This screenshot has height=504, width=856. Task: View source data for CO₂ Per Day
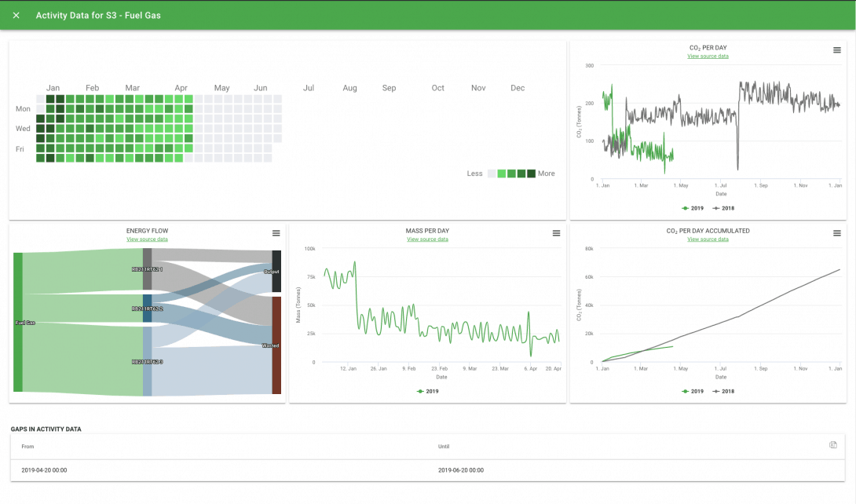pos(708,57)
